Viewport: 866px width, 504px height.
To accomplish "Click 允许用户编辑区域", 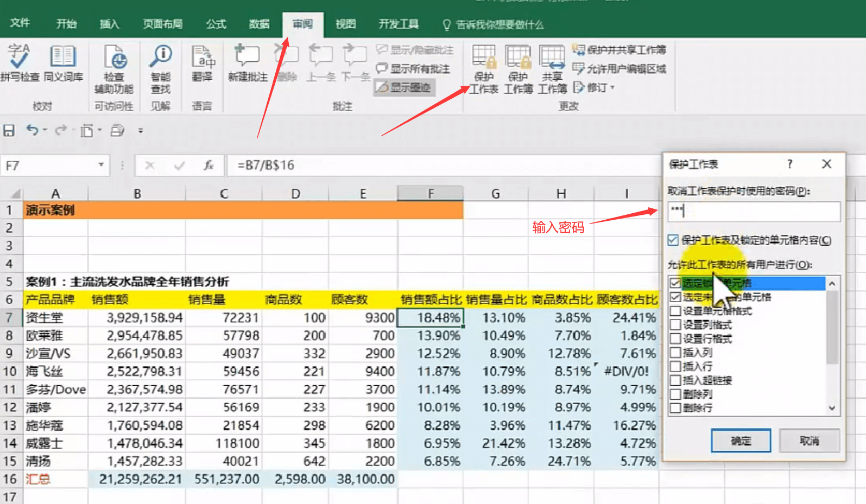I will tap(620, 69).
